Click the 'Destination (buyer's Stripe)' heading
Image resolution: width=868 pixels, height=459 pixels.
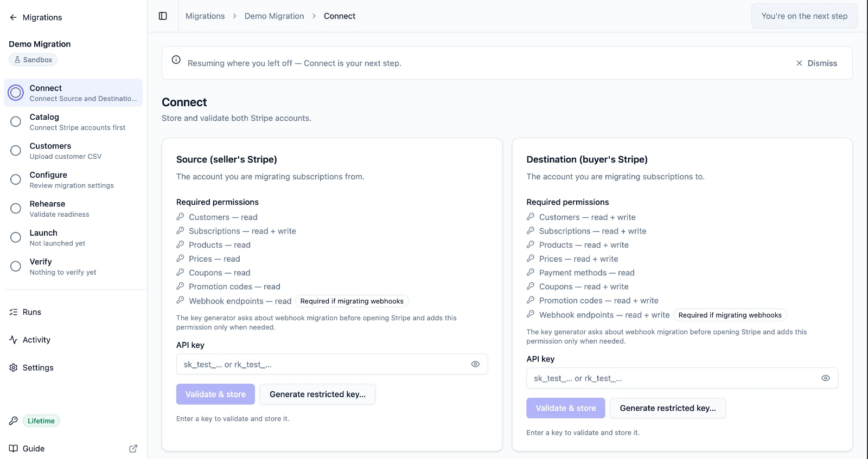pos(587,159)
